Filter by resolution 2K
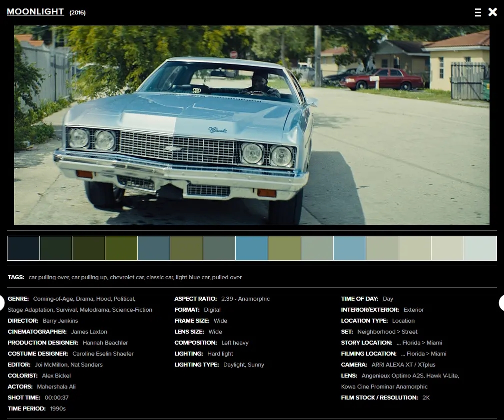Image resolution: width=504 pixels, height=420 pixels. [x=426, y=398]
